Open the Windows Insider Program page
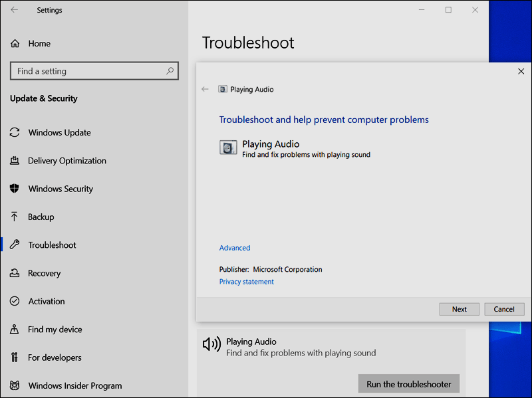The width and height of the screenshot is (532, 398). click(x=74, y=385)
